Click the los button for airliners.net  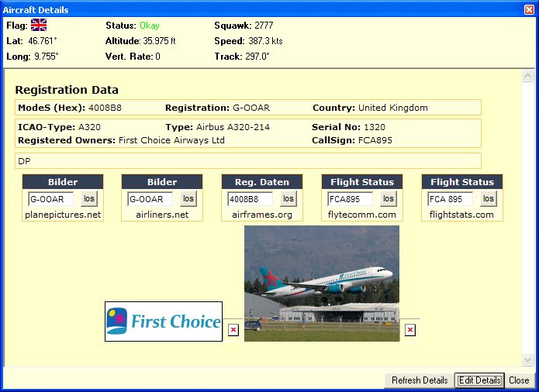point(188,199)
